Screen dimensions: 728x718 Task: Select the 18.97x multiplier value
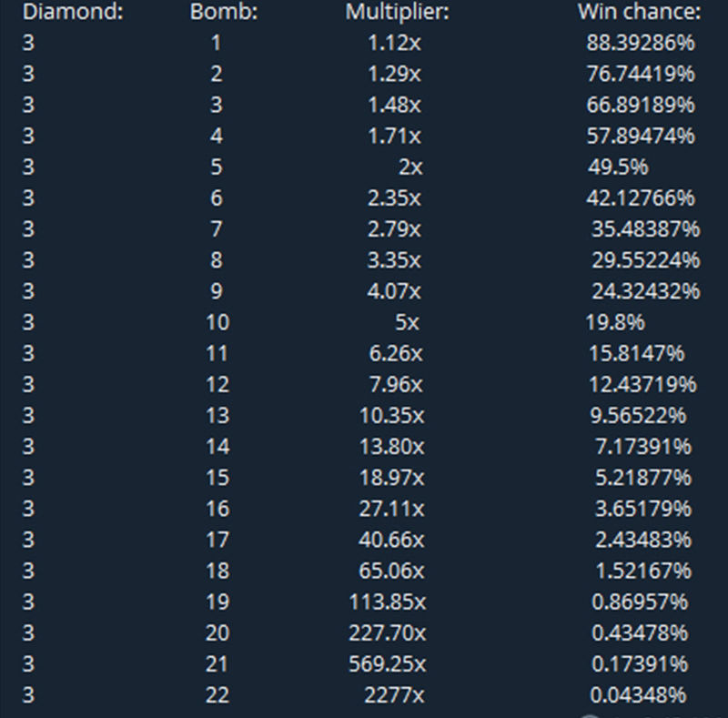(x=392, y=478)
